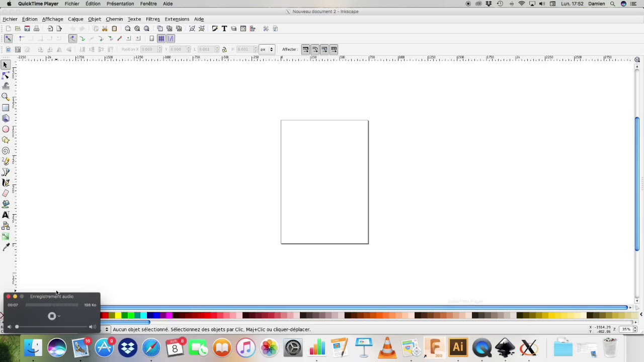
Task: Open VLC cone icon in Dock
Action: pyautogui.click(x=387, y=347)
